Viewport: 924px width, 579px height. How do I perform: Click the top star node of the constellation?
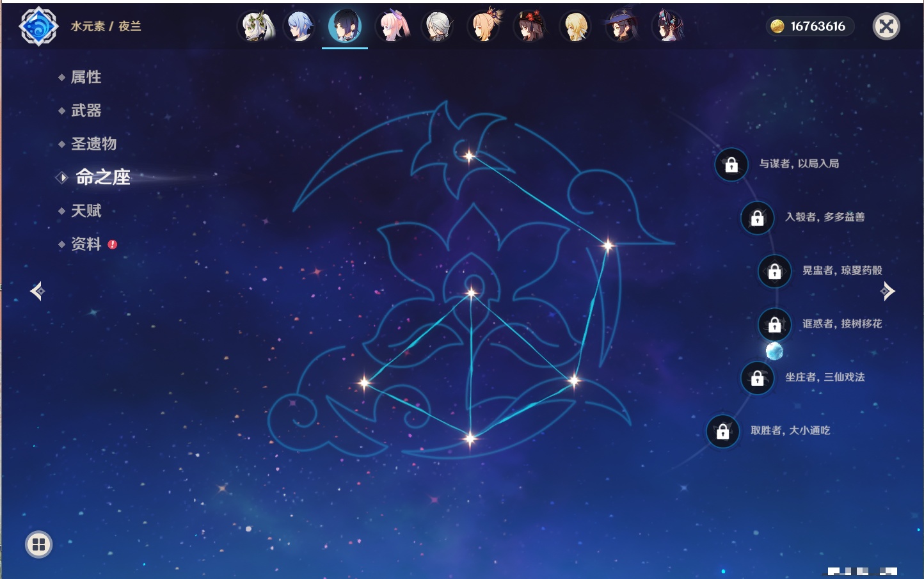[x=469, y=155]
